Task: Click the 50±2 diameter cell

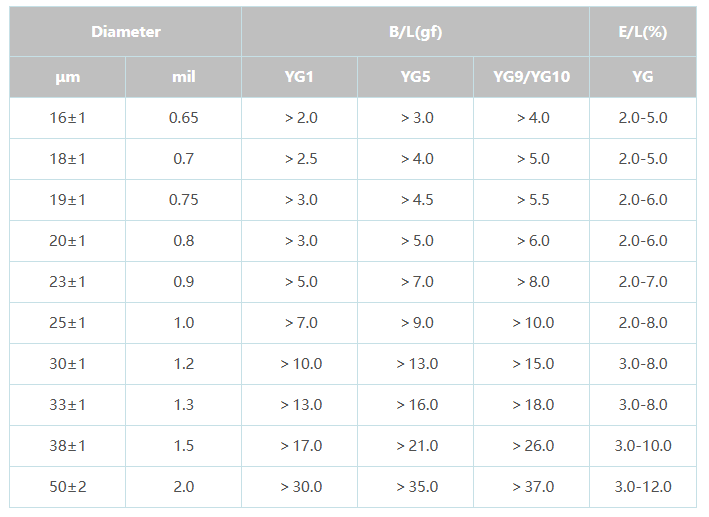Action: (x=68, y=487)
